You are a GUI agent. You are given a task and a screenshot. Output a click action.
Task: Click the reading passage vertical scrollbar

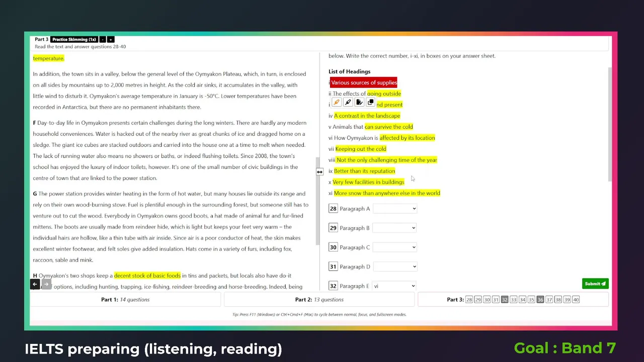point(317,201)
